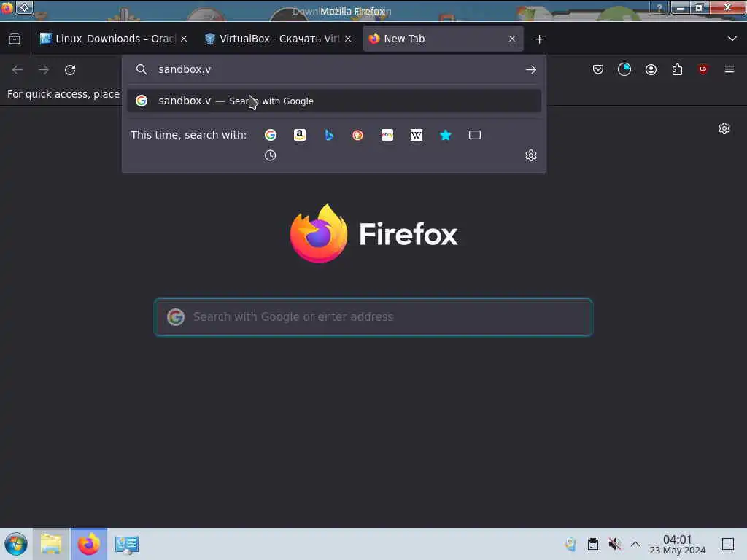
Task: Search this time with eBay
Action: pyautogui.click(x=387, y=135)
